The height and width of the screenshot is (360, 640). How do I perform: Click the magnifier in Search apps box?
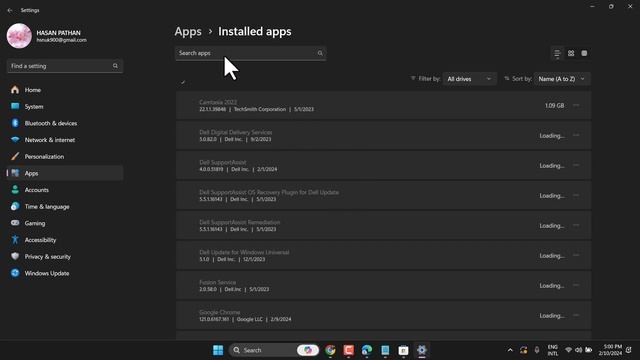tap(320, 53)
